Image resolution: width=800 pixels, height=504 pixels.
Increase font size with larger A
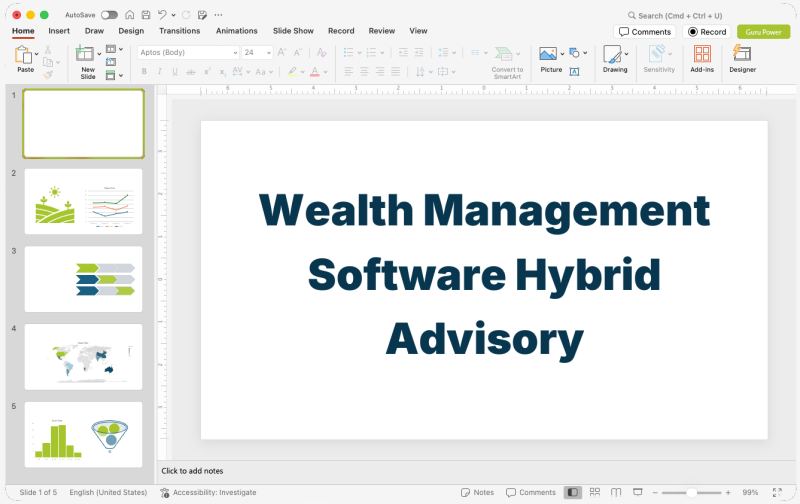(x=282, y=52)
